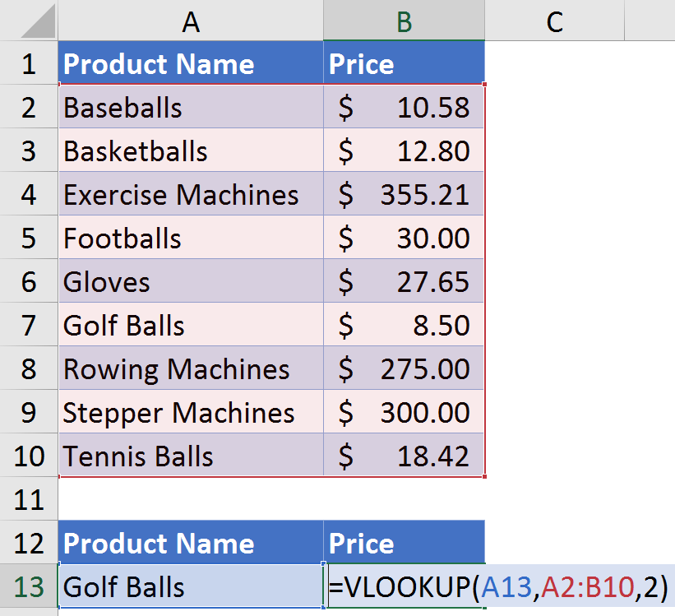
Task: Select the Gloves cell
Action: (x=191, y=282)
